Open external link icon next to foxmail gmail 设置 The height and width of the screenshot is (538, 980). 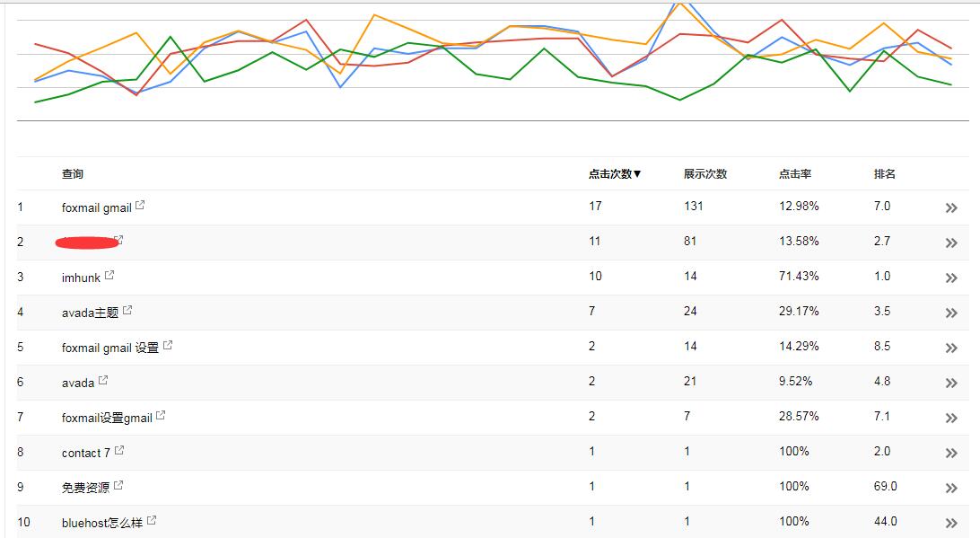pyautogui.click(x=168, y=345)
